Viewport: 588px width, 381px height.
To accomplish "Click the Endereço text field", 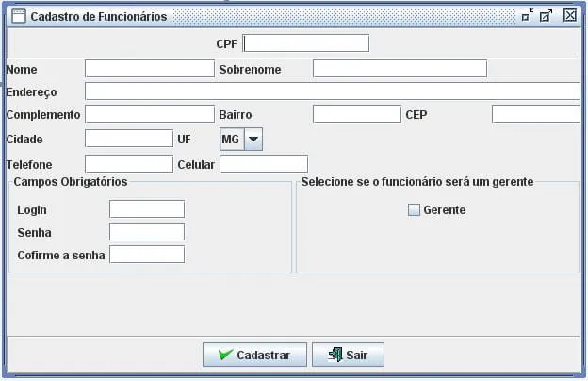I will tap(332, 91).
